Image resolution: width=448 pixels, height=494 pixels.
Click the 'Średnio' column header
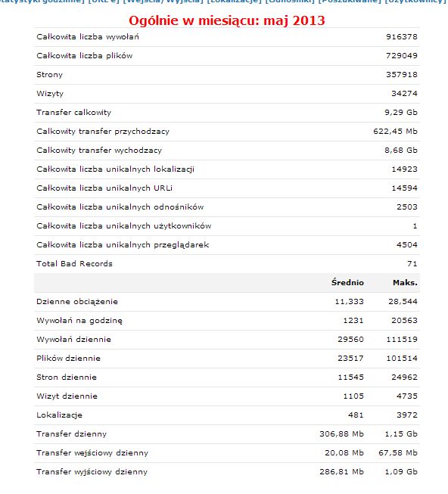point(347,283)
